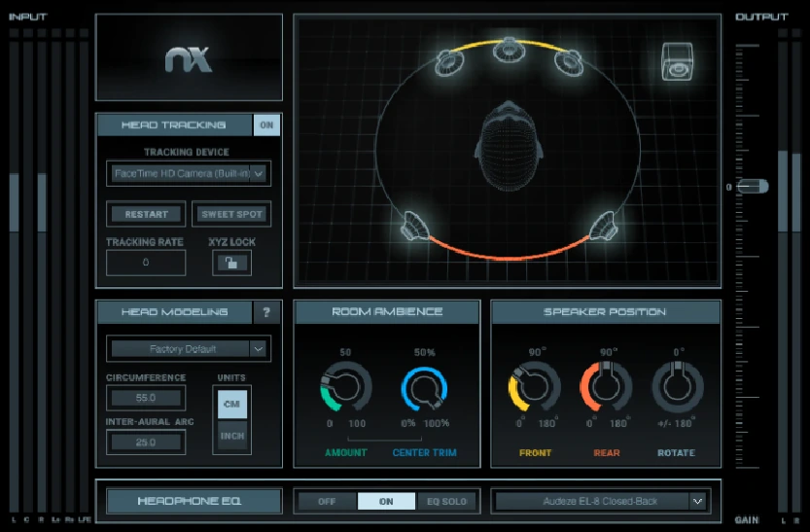
Task: Select CM units
Action: click(232, 404)
